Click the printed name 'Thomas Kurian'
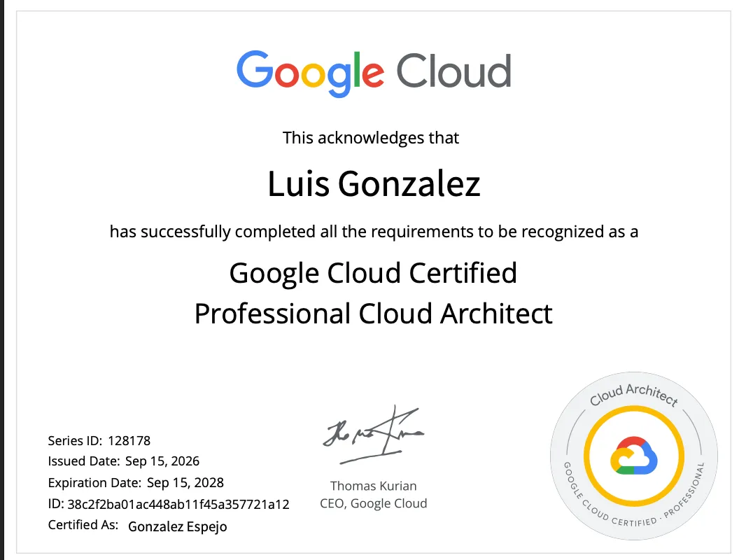The width and height of the screenshot is (739, 560). (373, 486)
